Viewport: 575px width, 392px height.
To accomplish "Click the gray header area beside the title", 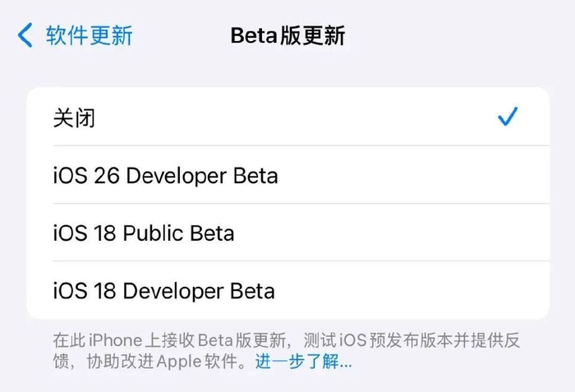I will [x=460, y=35].
